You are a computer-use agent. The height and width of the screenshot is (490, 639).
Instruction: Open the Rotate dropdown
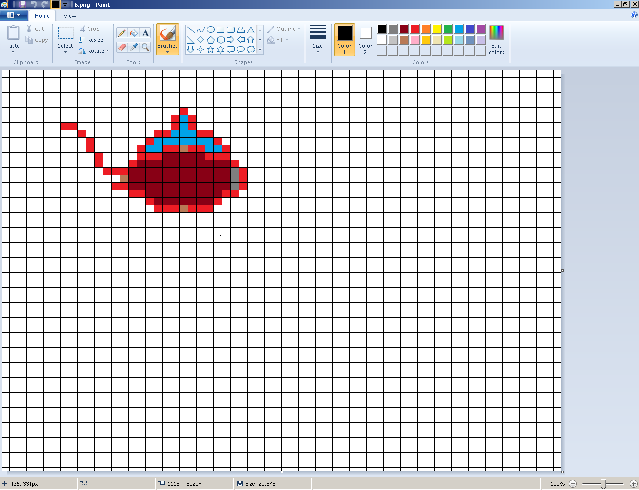[x=94, y=51]
